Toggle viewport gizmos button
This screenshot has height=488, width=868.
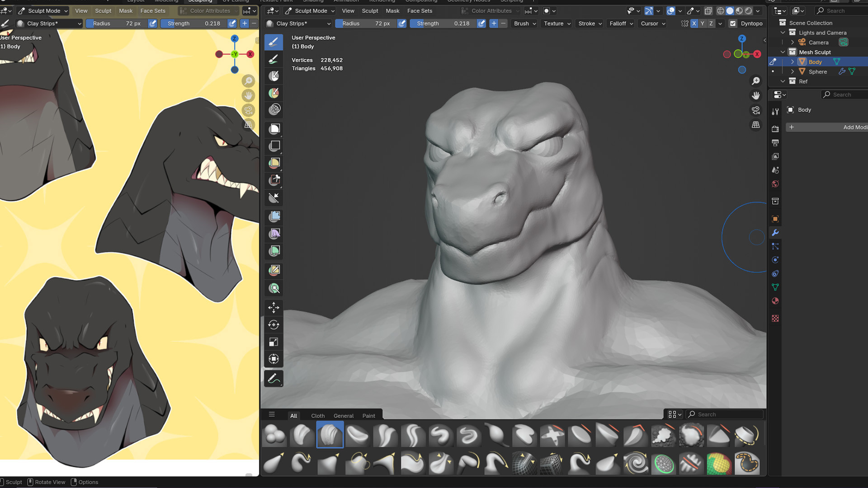649,11
